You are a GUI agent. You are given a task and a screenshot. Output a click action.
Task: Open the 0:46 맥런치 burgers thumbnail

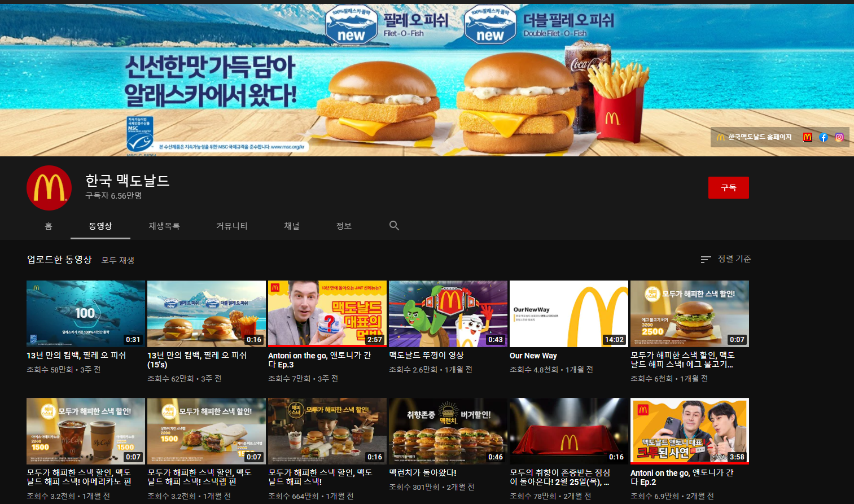point(448,431)
